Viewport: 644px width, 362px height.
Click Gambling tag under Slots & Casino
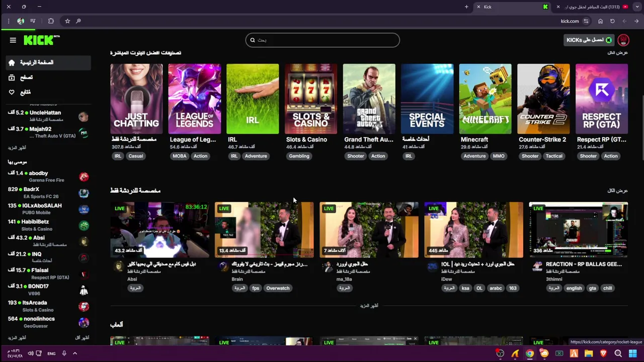(299, 156)
